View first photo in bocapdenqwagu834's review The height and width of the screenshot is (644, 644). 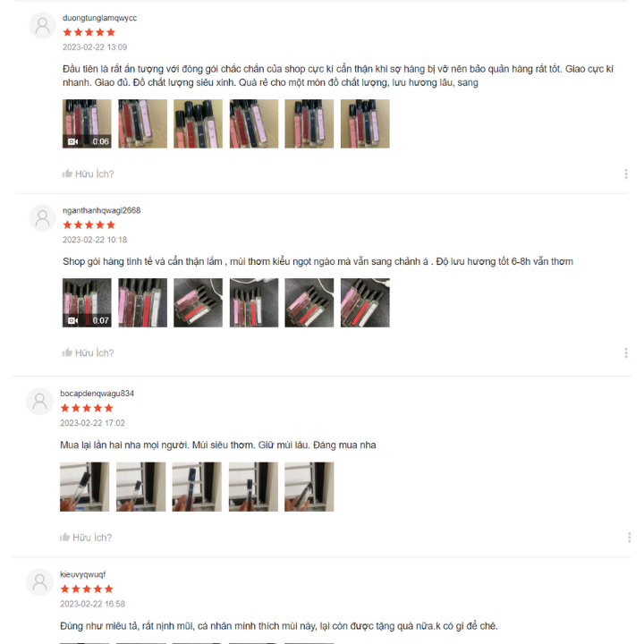[x=85, y=487]
